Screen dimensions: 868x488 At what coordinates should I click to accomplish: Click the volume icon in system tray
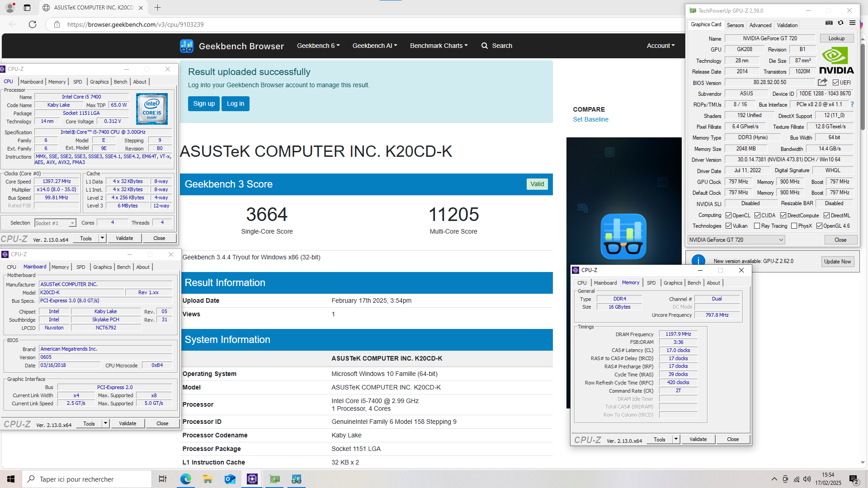pos(807,479)
